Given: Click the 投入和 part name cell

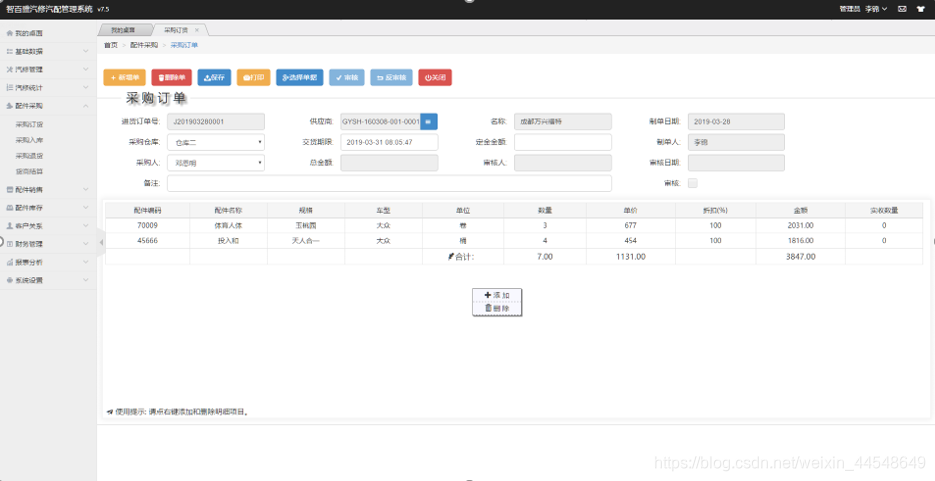Looking at the screenshot, I should coord(228,241).
